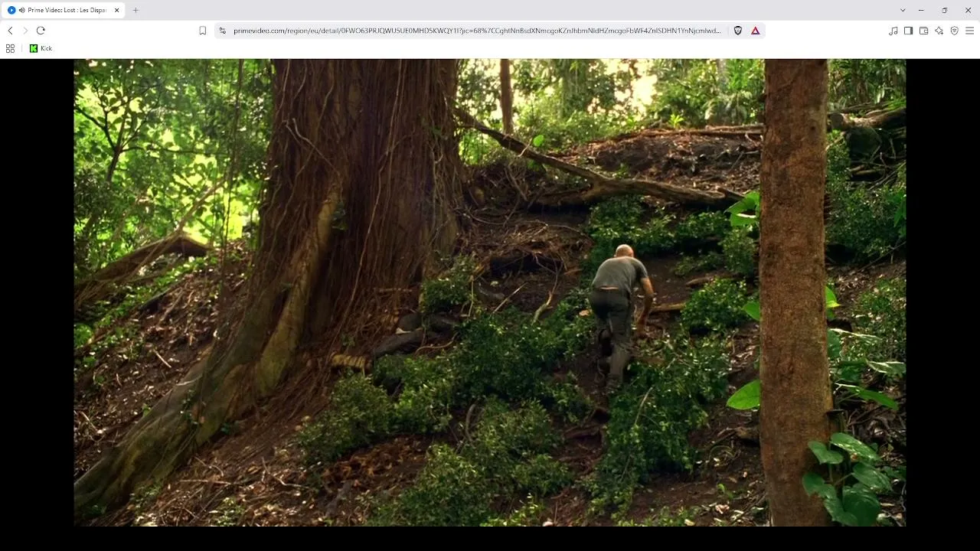Open Brave Rewards triangle icon

click(756, 31)
